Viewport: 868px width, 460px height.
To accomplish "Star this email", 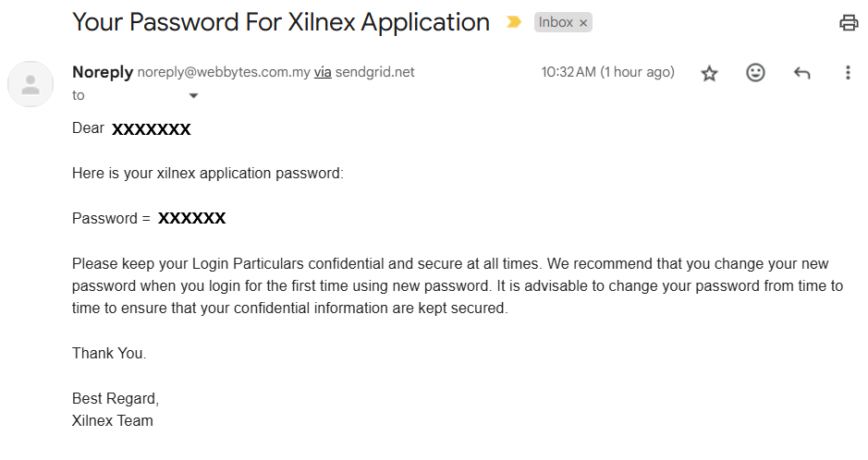I will [709, 73].
